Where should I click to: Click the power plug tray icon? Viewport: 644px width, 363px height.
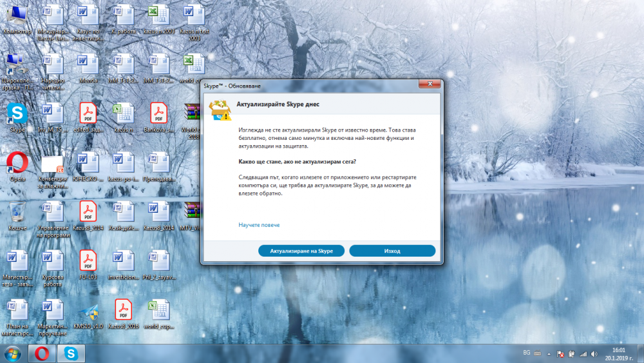(571, 354)
